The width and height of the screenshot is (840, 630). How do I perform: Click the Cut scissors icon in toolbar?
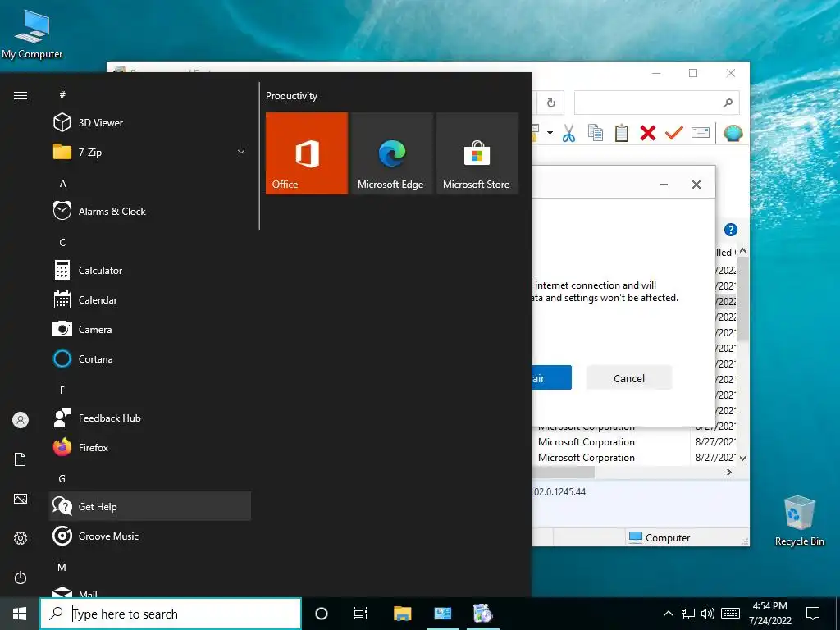[569, 133]
